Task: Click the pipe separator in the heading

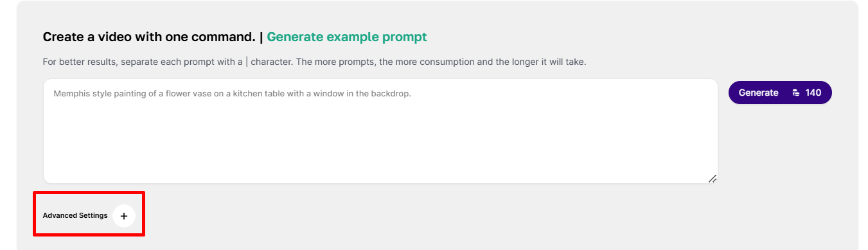Action: pyautogui.click(x=261, y=37)
